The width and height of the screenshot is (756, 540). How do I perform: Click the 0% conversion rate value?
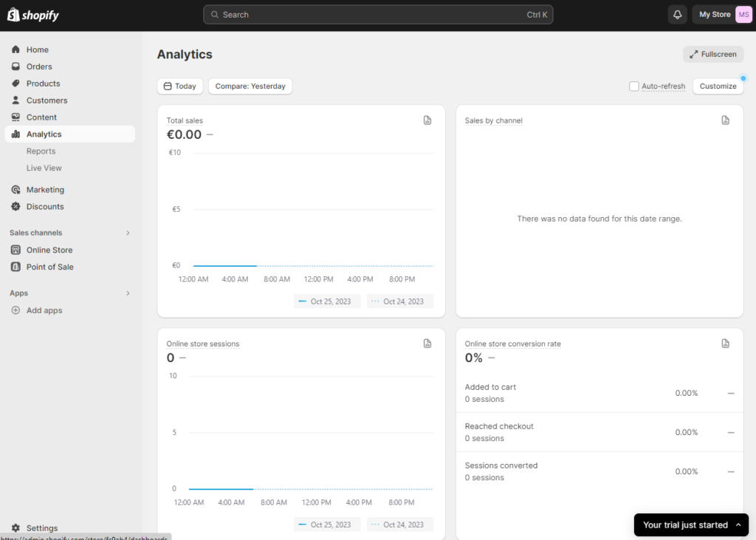click(x=473, y=358)
